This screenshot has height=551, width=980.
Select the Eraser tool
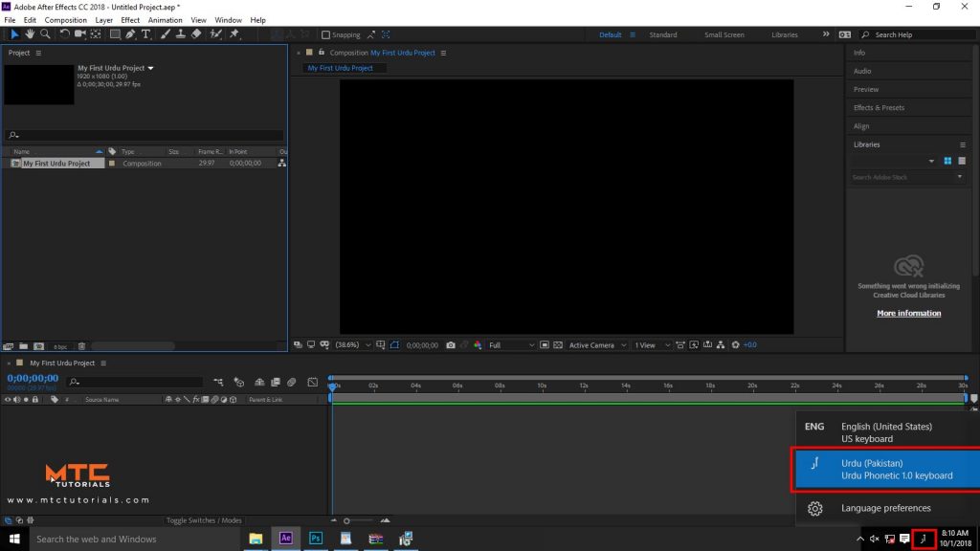tap(196, 34)
